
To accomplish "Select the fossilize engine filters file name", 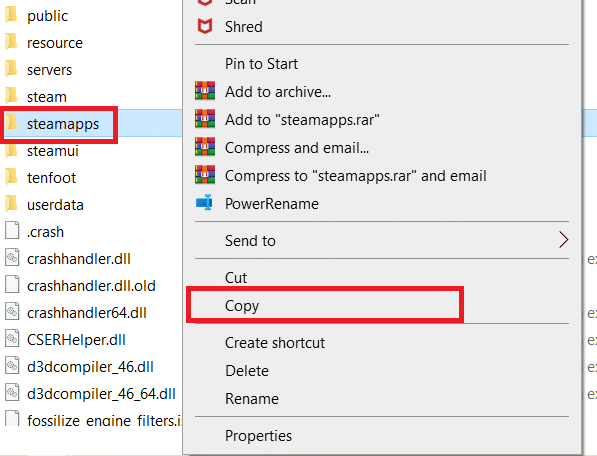I will click(x=105, y=420).
